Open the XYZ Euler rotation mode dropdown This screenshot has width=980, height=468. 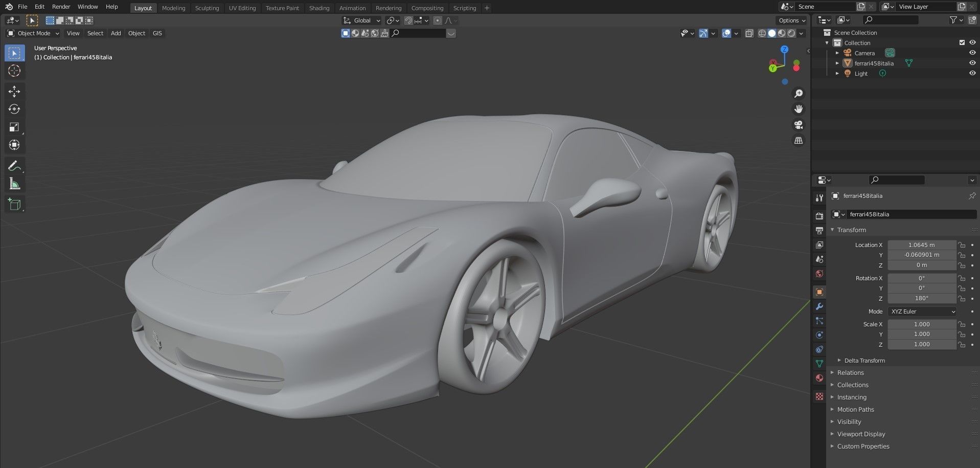click(922, 311)
